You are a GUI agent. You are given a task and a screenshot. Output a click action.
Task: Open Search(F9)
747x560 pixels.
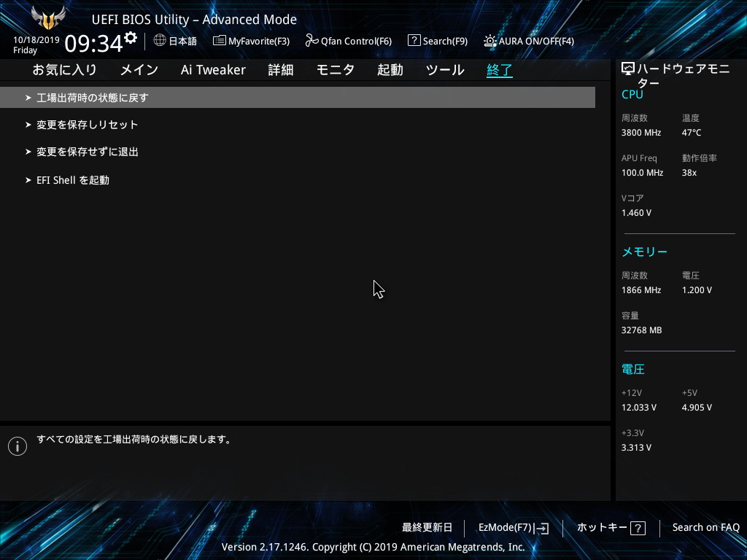click(445, 42)
